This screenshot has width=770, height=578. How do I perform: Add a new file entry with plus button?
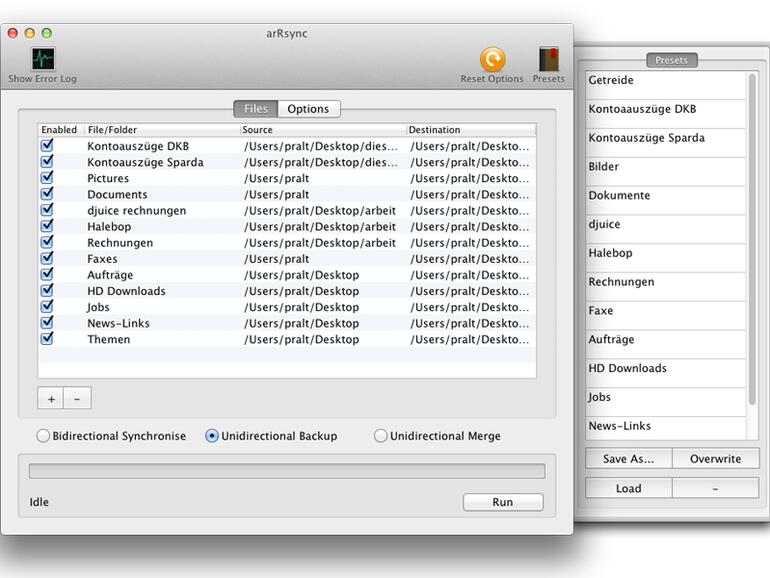pos(51,399)
